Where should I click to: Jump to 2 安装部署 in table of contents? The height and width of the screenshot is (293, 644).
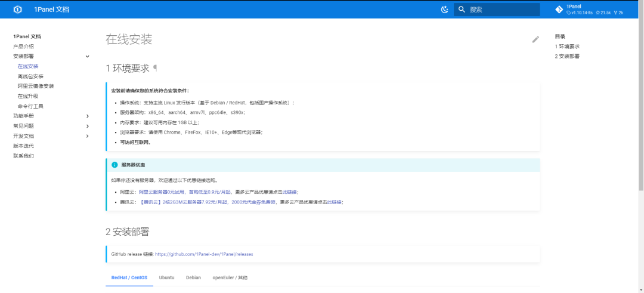coord(567,56)
